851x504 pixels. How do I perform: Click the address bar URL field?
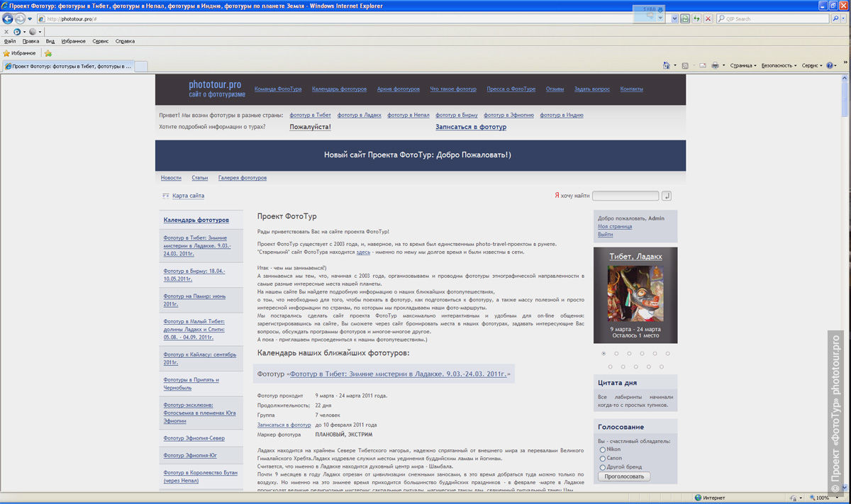pos(355,18)
